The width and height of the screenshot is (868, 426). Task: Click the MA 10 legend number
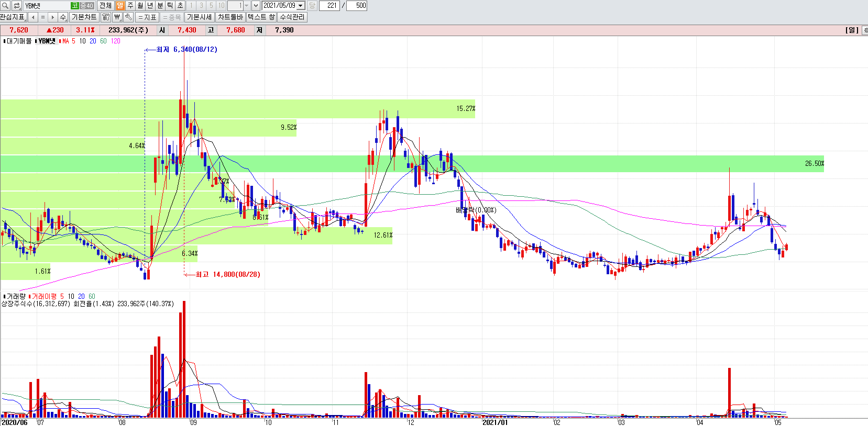coord(82,41)
